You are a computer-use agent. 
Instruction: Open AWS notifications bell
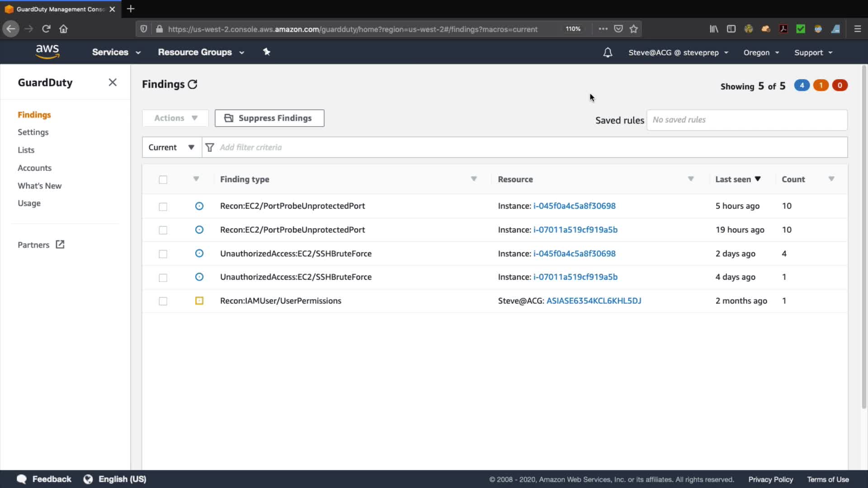[x=608, y=52]
